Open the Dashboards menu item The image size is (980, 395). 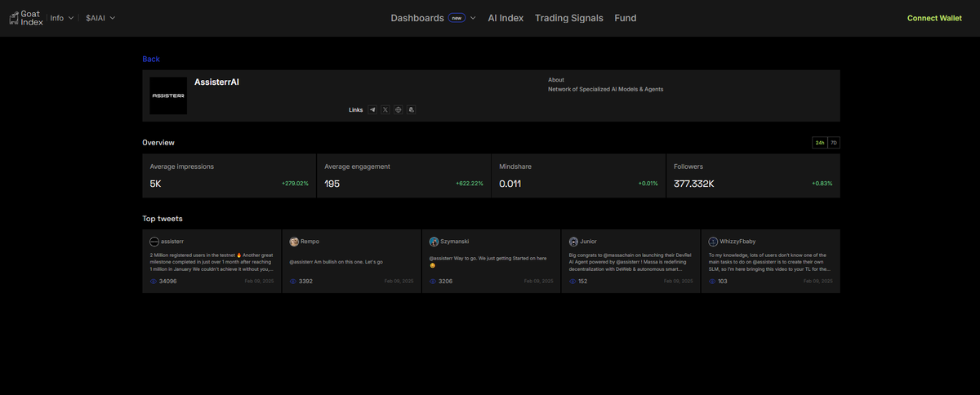click(x=417, y=18)
